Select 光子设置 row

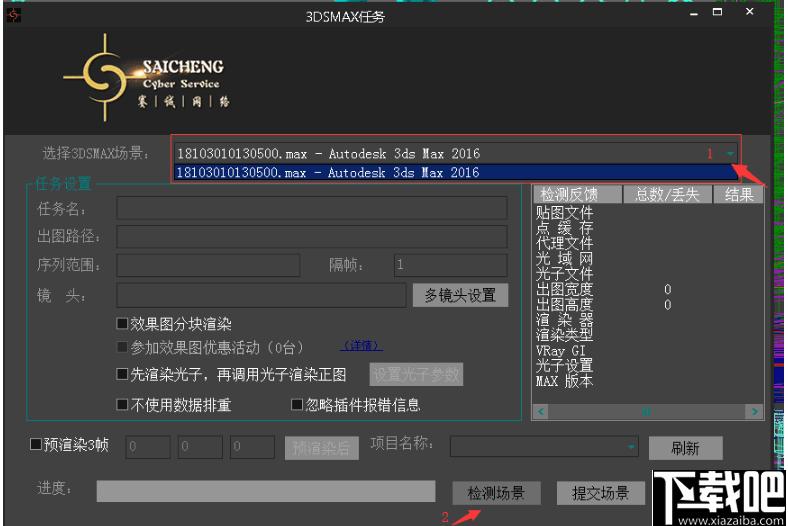[564, 365]
